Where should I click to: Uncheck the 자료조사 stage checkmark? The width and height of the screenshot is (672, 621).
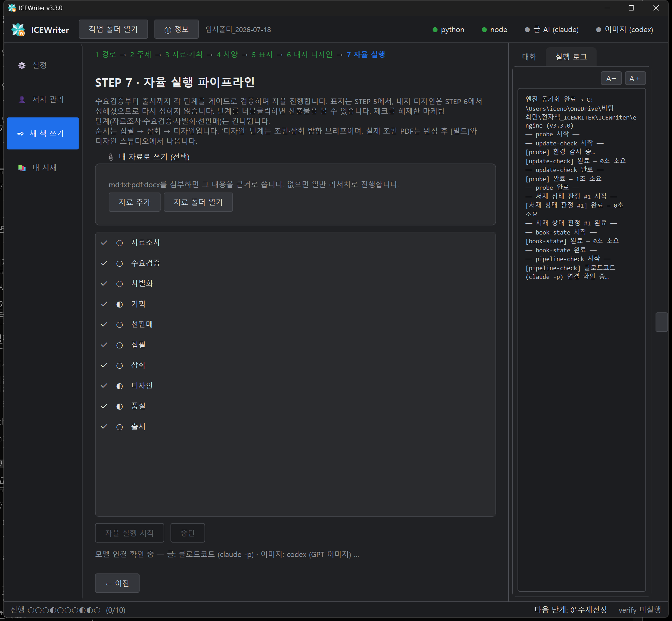tap(104, 243)
